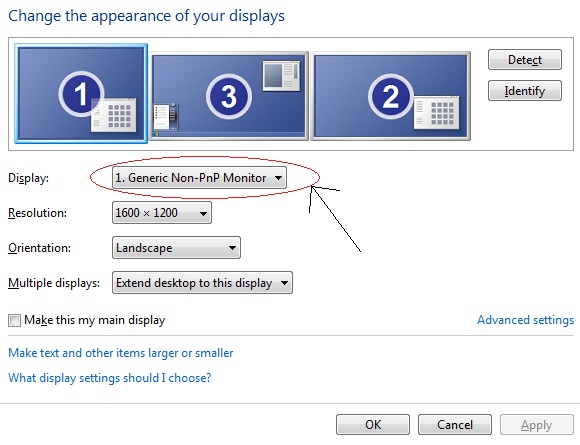Image resolution: width=580 pixels, height=445 pixels.
Task: Select monitor 1 in display preview
Action: (81, 94)
